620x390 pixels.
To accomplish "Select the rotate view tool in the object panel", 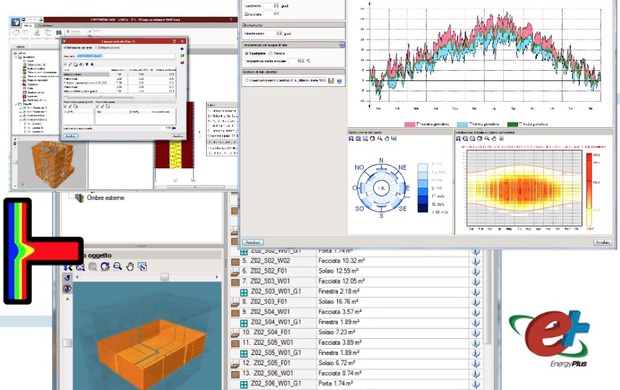I will [105, 267].
